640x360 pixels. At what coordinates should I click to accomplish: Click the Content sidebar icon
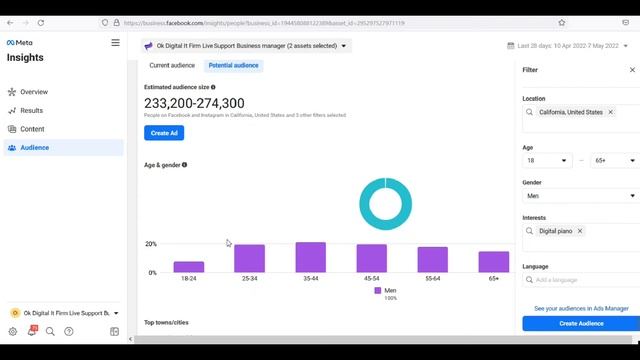click(x=12, y=129)
